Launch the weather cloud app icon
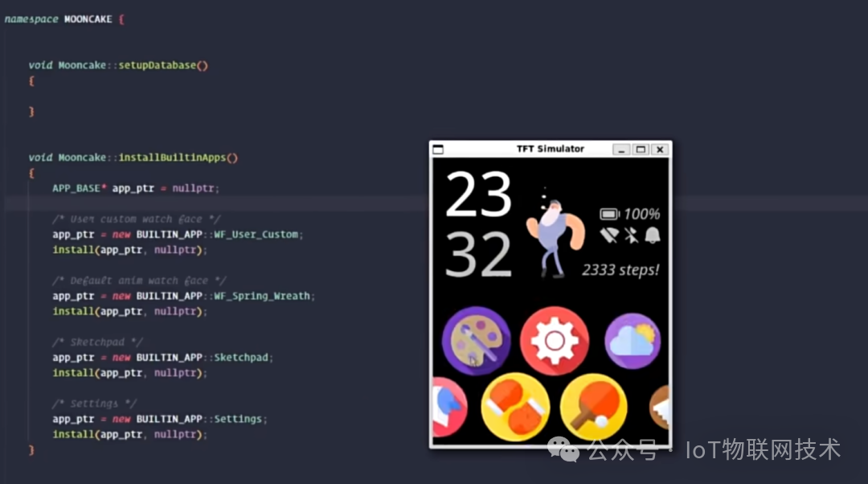Image resolution: width=868 pixels, height=484 pixels. coord(633,341)
